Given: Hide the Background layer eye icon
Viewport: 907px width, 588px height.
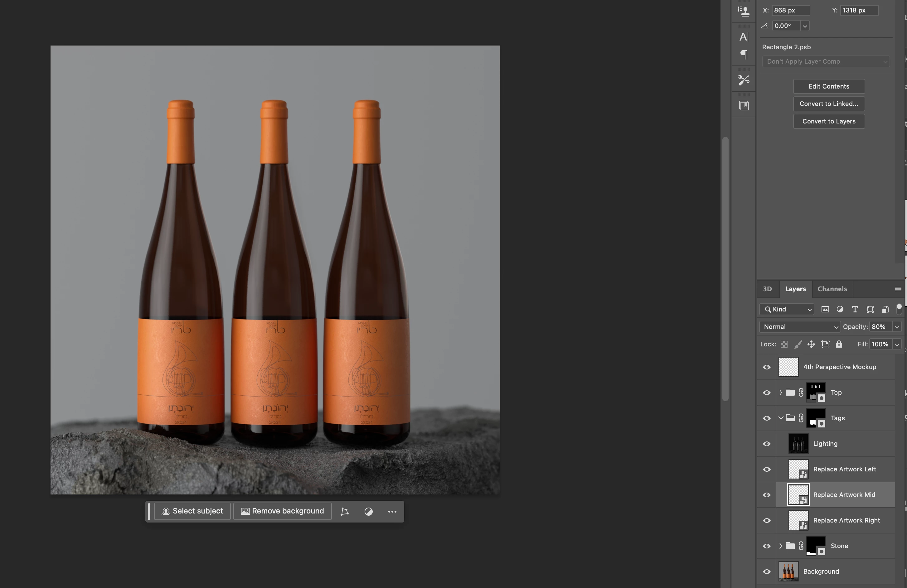Looking at the screenshot, I should [767, 571].
